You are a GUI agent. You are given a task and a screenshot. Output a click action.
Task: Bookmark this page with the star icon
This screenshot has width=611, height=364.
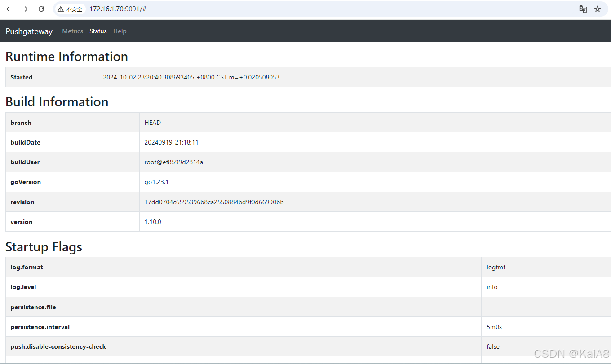click(x=598, y=9)
